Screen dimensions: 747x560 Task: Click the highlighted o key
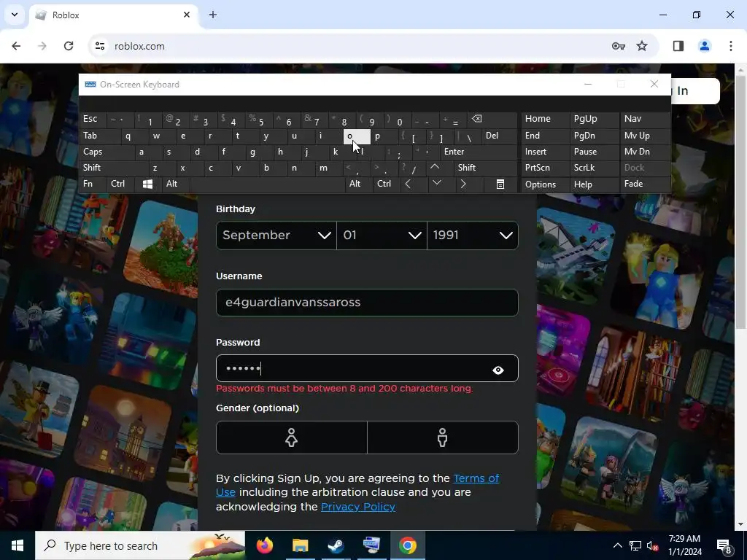point(357,136)
